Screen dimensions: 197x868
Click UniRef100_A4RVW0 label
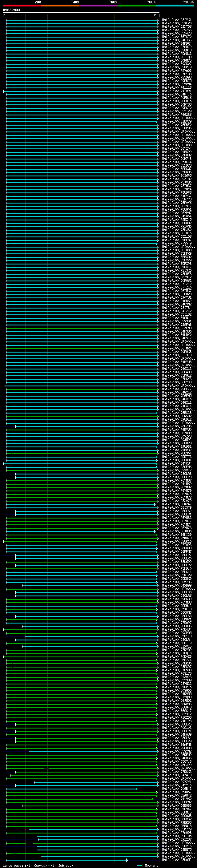tap(176, 430)
